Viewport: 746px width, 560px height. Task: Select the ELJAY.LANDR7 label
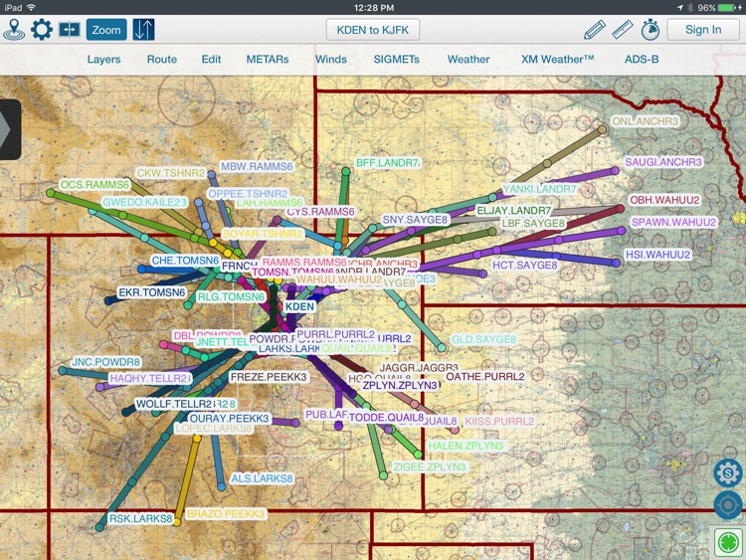coord(514,210)
